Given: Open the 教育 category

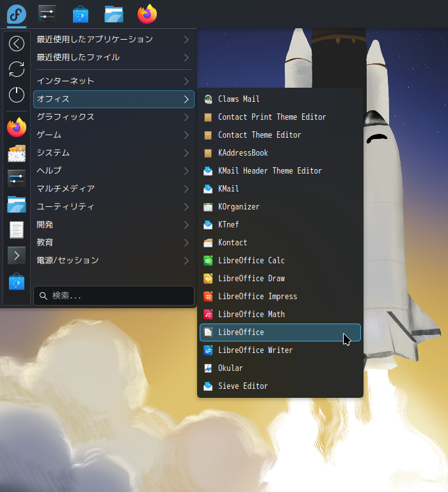Looking at the screenshot, I should [x=114, y=243].
